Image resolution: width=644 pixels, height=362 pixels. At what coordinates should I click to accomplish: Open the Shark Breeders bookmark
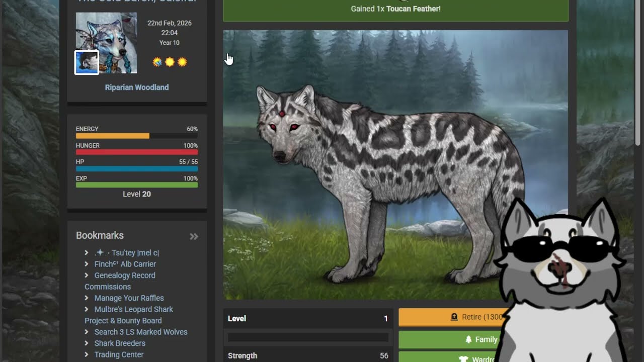pos(120,343)
